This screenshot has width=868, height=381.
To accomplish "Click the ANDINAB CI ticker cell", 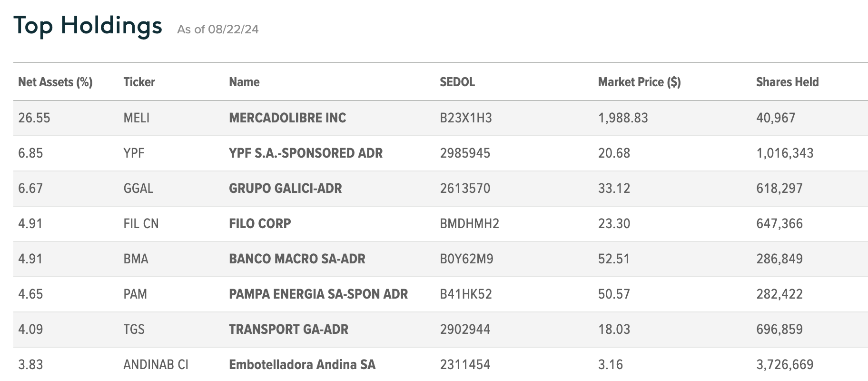I will 156,365.
